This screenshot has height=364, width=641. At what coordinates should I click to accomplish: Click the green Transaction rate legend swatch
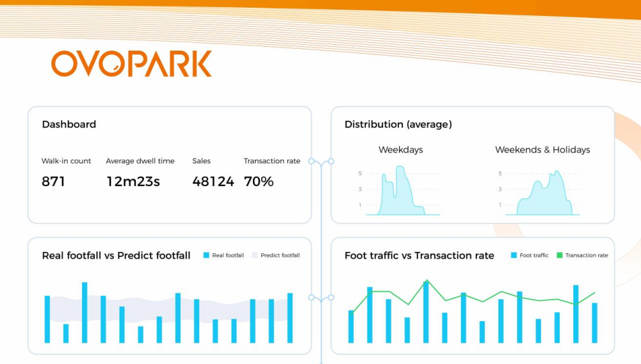tap(560, 255)
